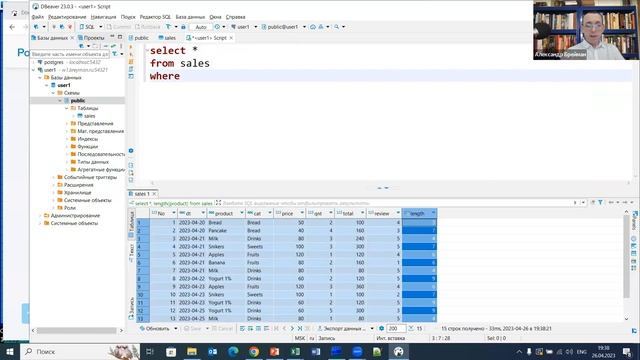
Task: Click the object name filter field
Action: point(69,54)
